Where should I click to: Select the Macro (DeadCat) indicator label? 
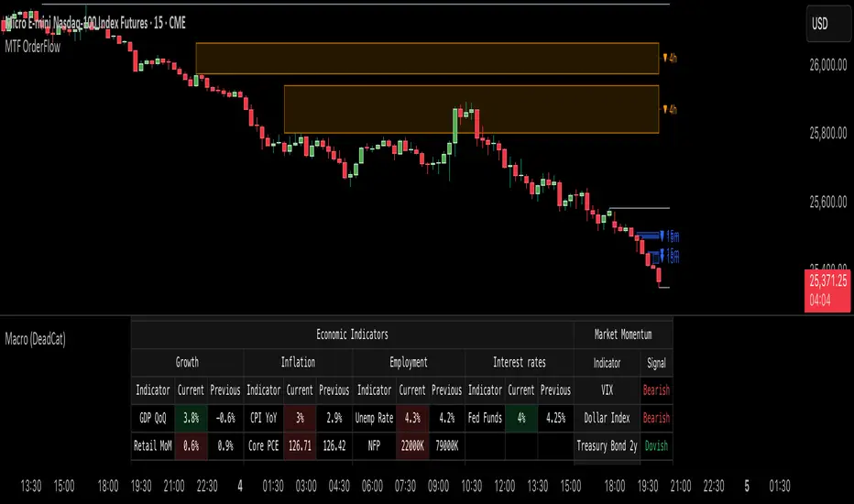[35, 338]
